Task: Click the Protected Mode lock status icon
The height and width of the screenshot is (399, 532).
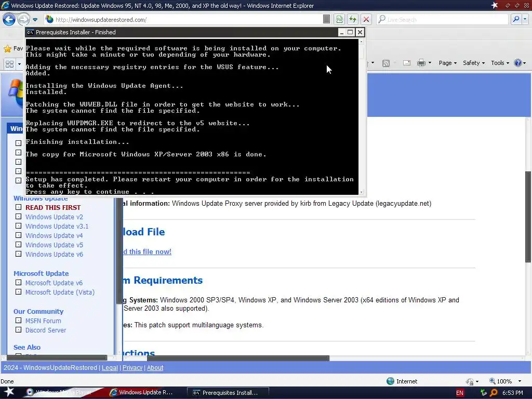Action: (470, 382)
